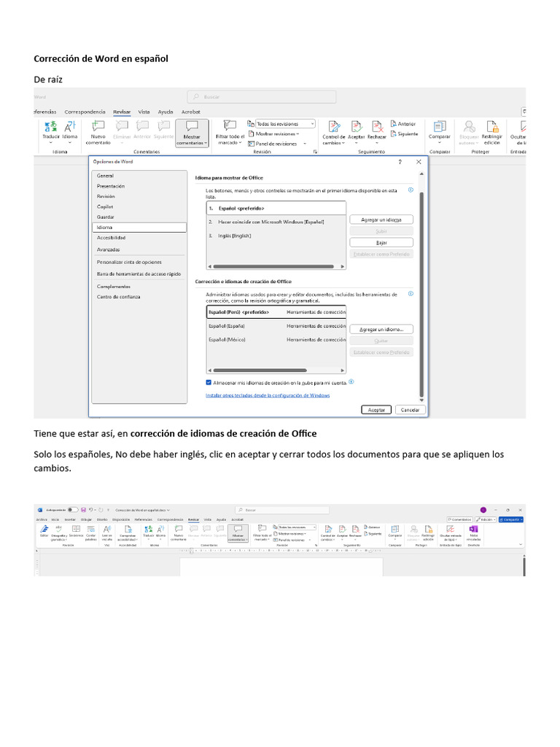The image size is (560, 747).
Task: Select the General category in Opciones de Word
Action: pos(139,176)
